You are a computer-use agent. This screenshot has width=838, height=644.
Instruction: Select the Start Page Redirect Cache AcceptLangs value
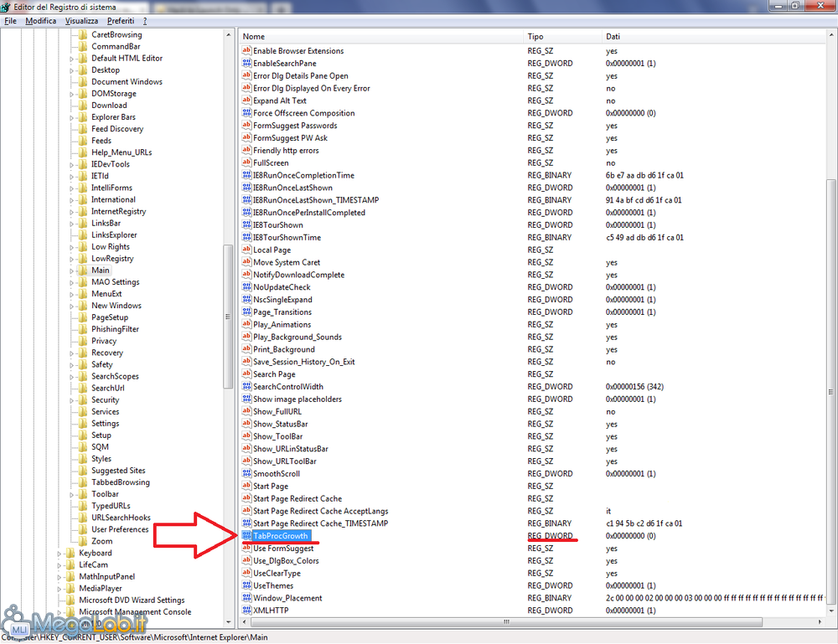click(x=321, y=511)
